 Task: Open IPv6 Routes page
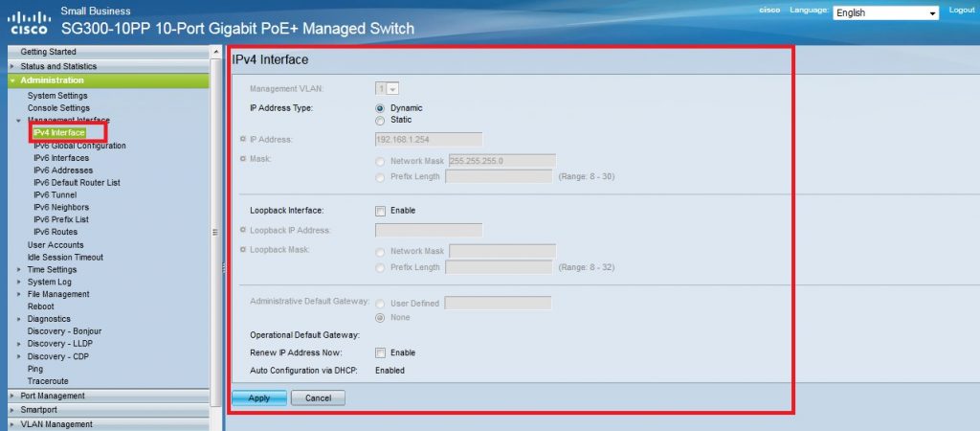(56, 232)
